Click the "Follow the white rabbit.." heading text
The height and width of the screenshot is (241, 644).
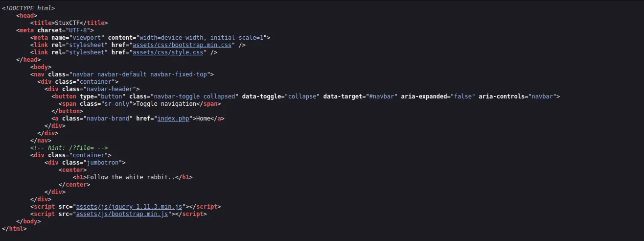point(131,177)
